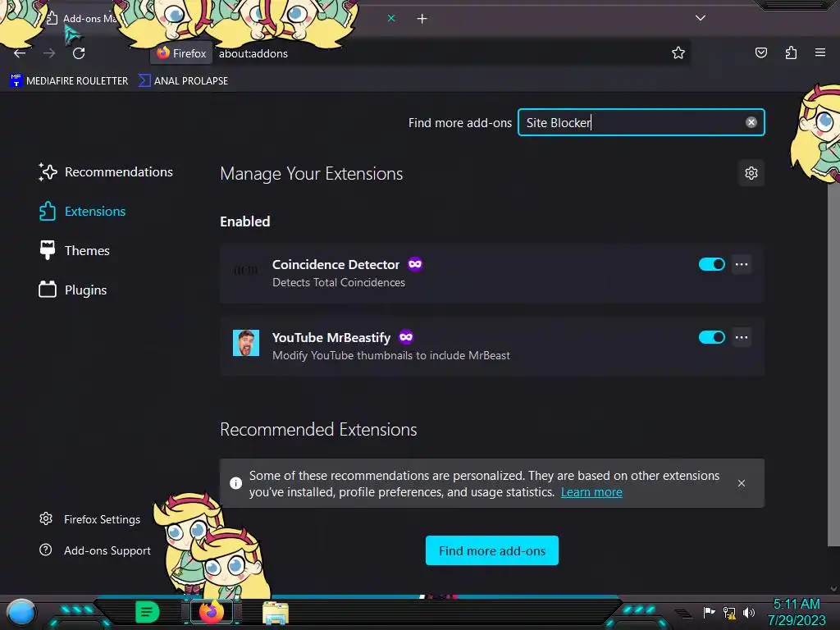Viewport: 840px width, 630px height.
Task: Open the extensions puzzle icon in toolbar
Action: (x=791, y=52)
